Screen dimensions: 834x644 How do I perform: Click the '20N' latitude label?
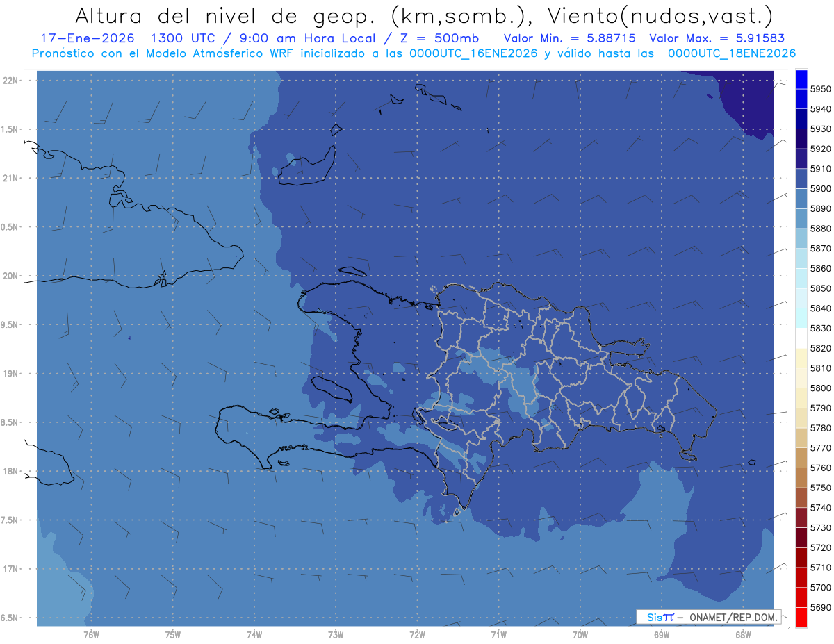10,276
